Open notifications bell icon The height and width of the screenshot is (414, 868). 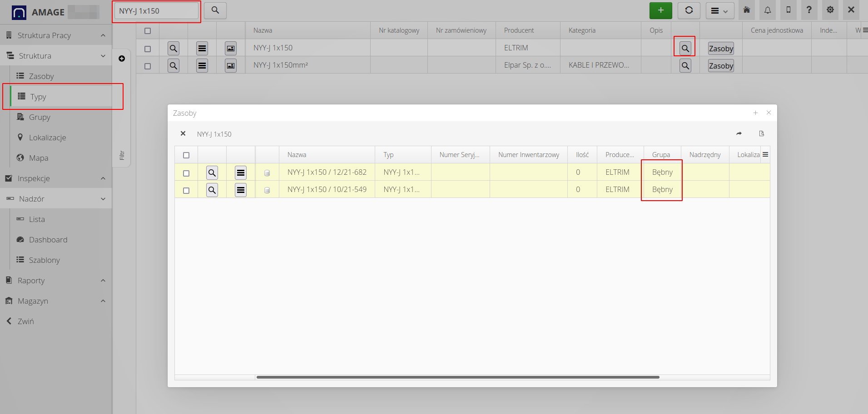[x=767, y=10]
